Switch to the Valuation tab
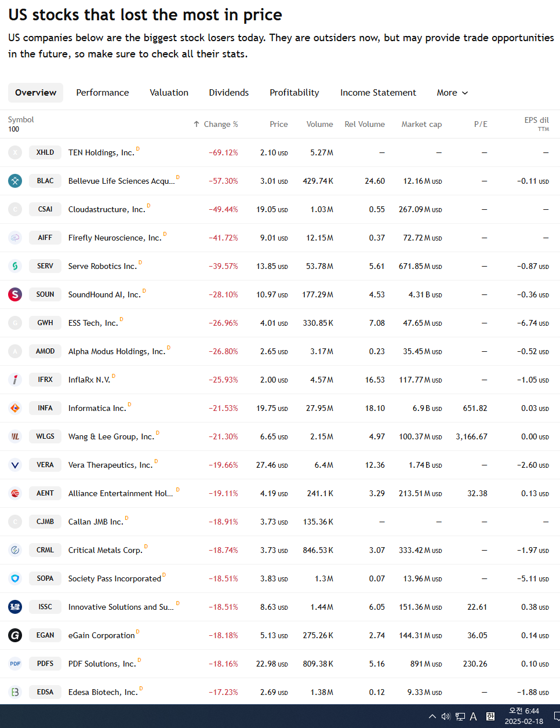 (x=169, y=93)
